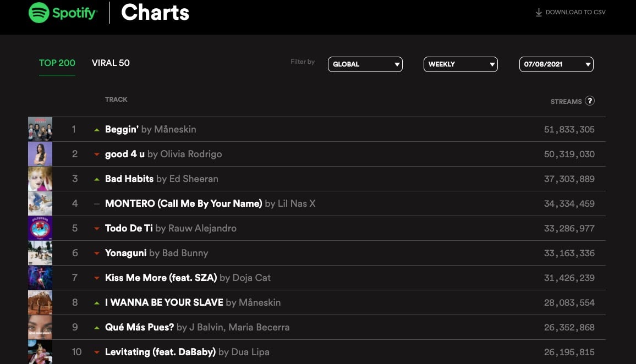Image resolution: width=636 pixels, height=364 pixels.
Task: Click the I WANNA BE YOUR SLAVE cover
Action: coord(40,302)
